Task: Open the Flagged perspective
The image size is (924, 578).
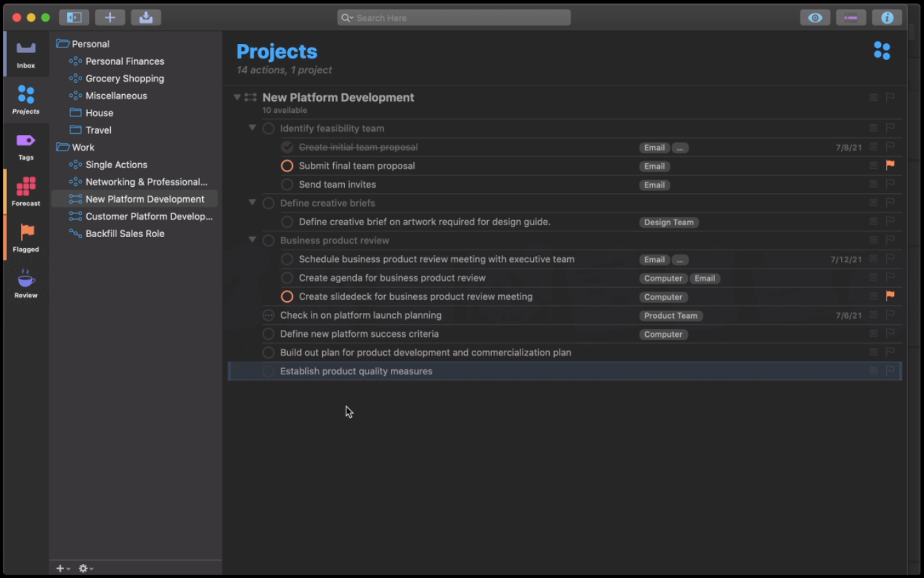Action: coord(26,238)
